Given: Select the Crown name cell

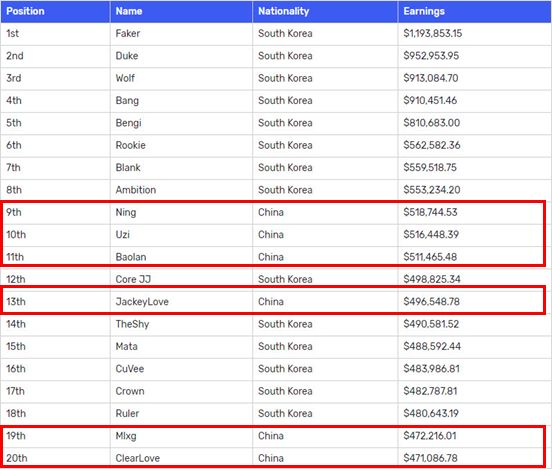Looking at the screenshot, I should 130,391.
